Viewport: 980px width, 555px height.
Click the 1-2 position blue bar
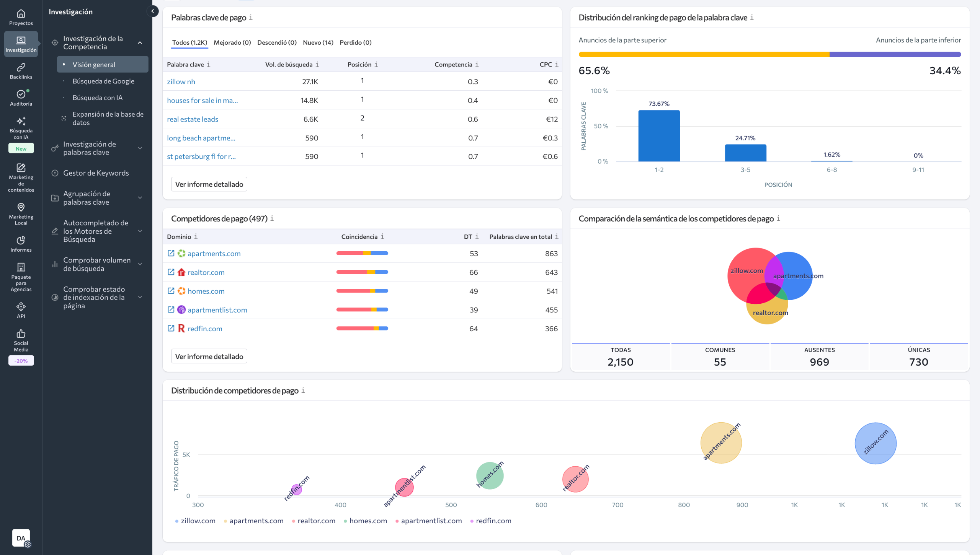click(x=659, y=136)
